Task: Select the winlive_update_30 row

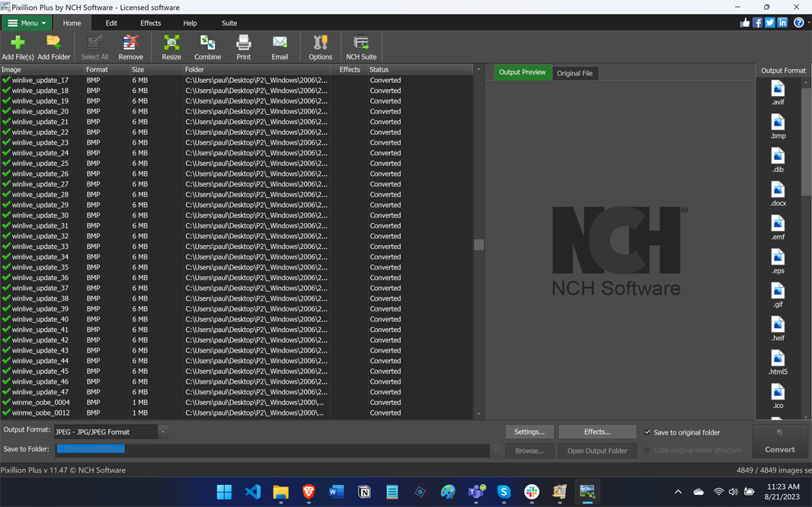Action: pos(40,215)
